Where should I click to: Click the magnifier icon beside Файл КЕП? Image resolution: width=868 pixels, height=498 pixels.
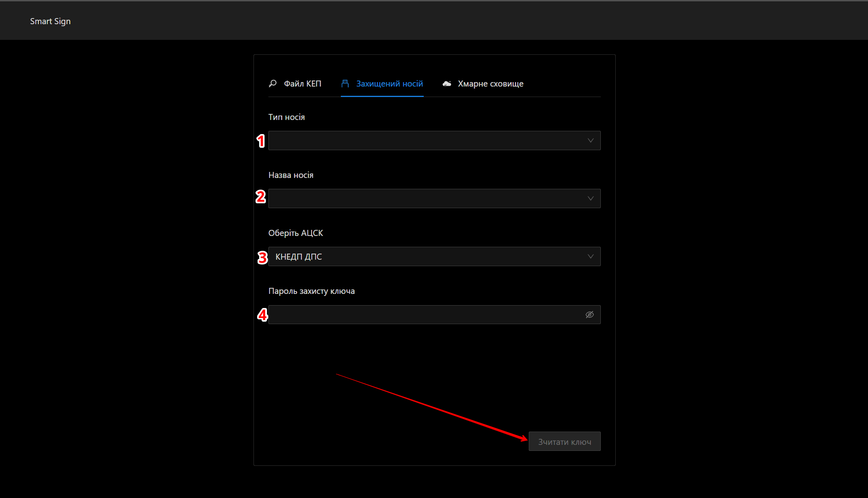click(x=272, y=83)
